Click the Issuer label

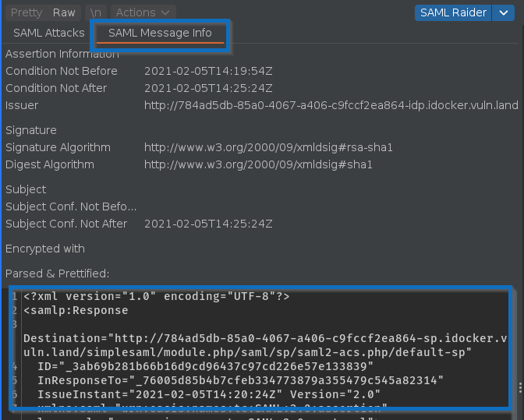[22, 105]
